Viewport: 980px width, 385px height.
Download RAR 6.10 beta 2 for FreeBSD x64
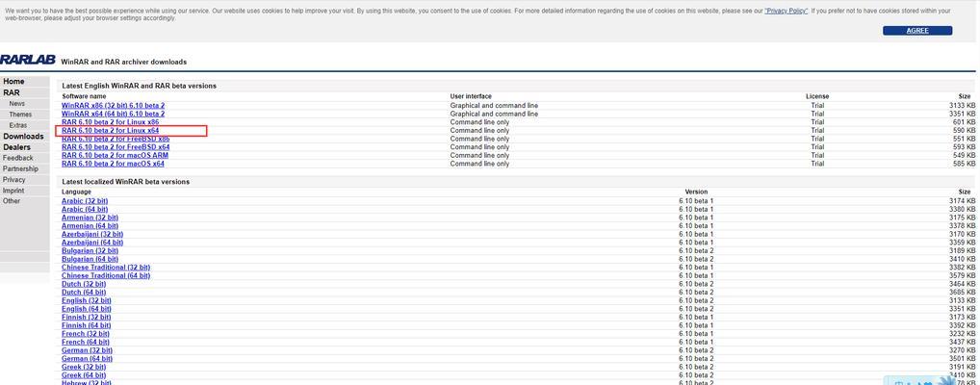(116, 147)
